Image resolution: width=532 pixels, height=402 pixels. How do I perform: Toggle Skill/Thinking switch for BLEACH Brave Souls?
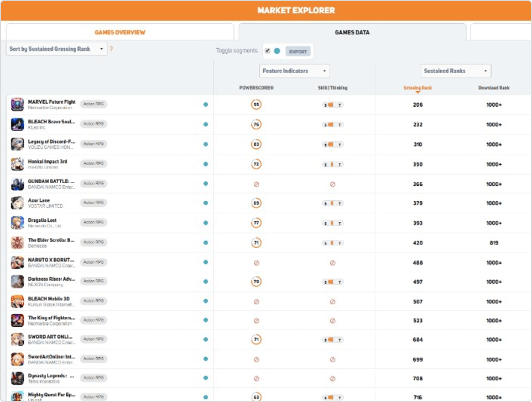(332, 125)
